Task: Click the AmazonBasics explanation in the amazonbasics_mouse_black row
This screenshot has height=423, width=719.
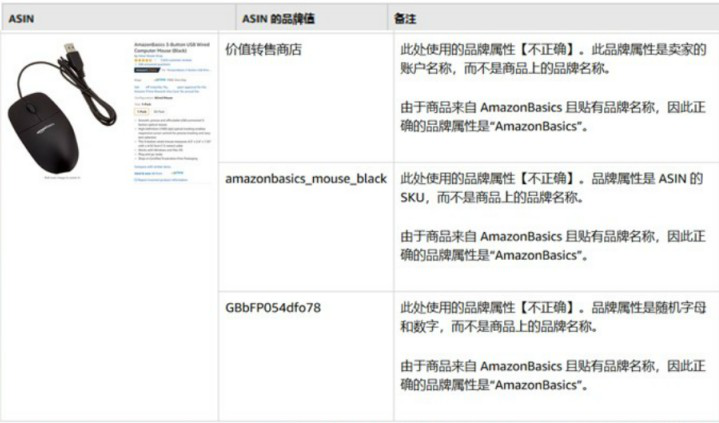Action: click(x=553, y=245)
